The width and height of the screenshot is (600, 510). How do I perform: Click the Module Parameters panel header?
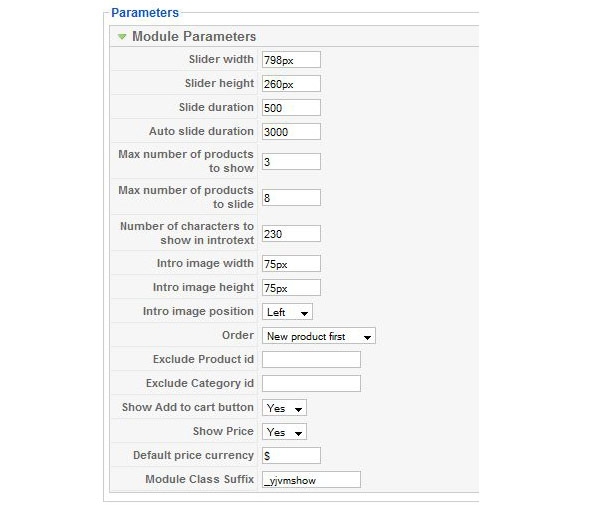(194, 37)
